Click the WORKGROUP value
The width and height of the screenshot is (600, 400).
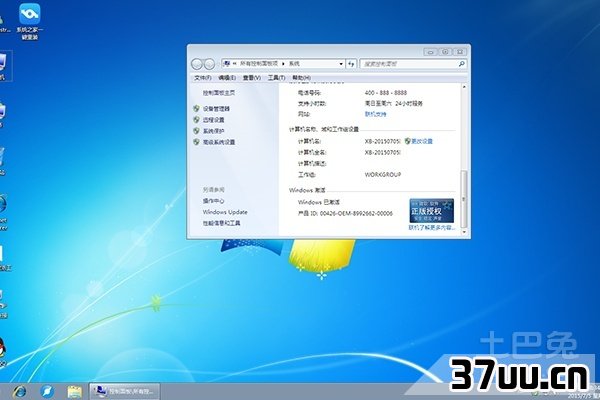(x=383, y=175)
